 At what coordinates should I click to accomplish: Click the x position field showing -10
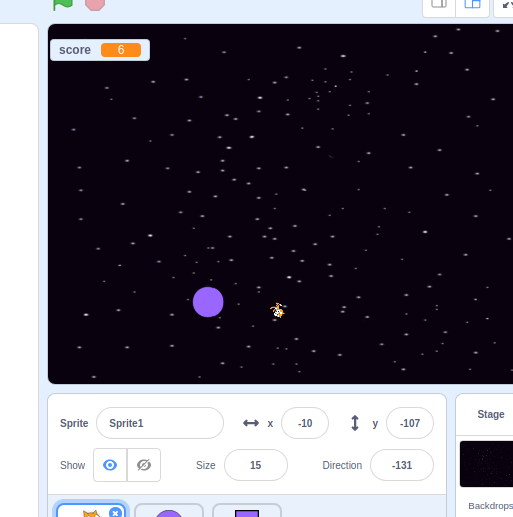click(x=305, y=423)
